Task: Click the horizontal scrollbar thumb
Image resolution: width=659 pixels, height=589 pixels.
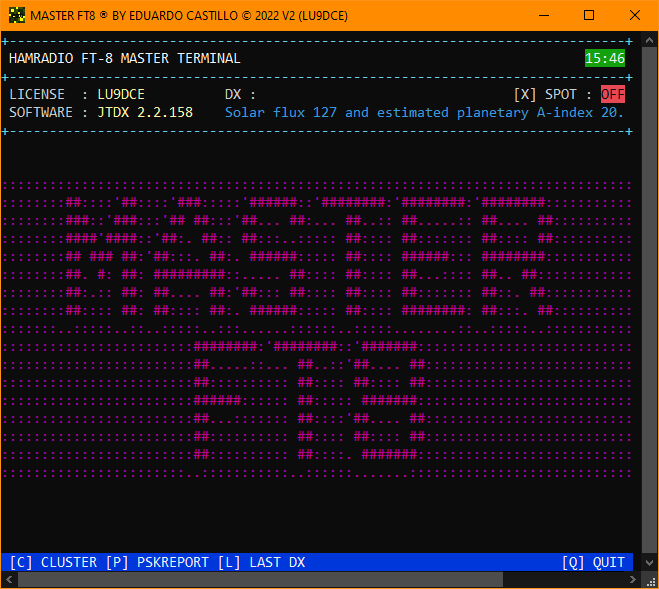Action: click(260, 579)
